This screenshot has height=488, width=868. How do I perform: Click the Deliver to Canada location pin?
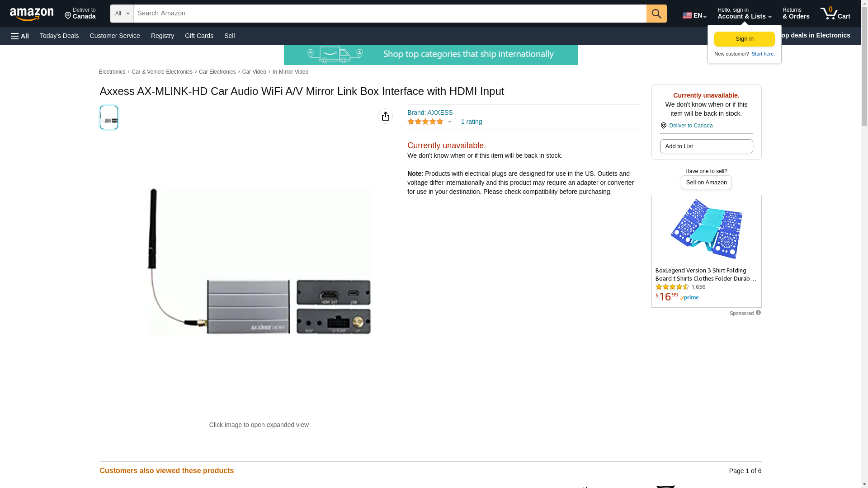(x=663, y=126)
